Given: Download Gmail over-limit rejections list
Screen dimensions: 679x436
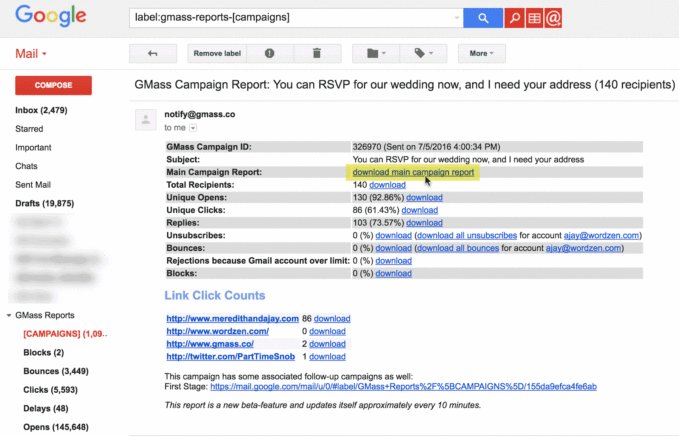Looking at the screenshot, I should coord(393,261).
